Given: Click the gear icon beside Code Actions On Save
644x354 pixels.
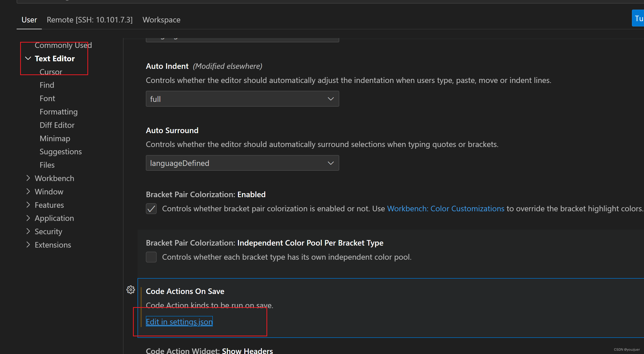Looking at the screenshot, I should (130, 290).
